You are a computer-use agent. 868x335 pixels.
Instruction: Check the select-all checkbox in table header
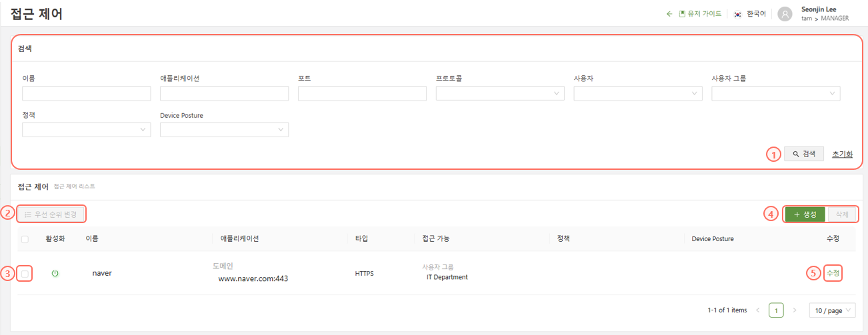coord(25,239)
